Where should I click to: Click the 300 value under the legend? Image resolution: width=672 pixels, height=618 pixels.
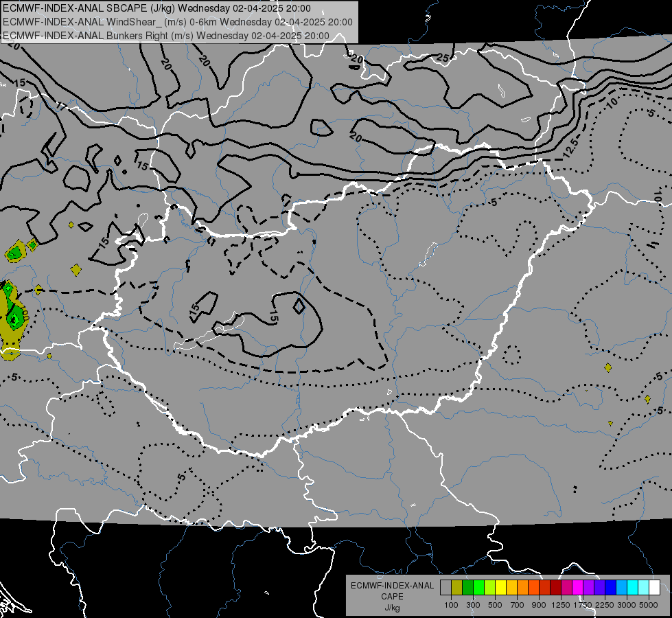[x=473, y=605]
